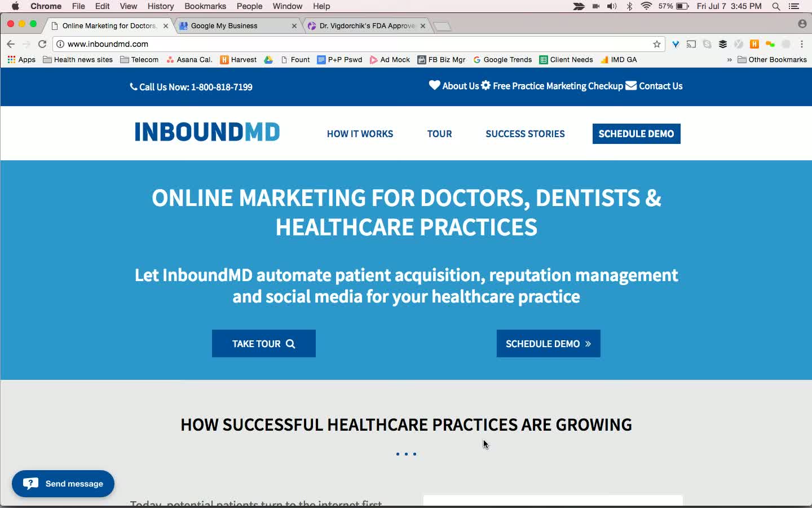Screen dimensions: 812x508
Task: Click the Google Cast extension icon
Action: click(x=691, y=44)
